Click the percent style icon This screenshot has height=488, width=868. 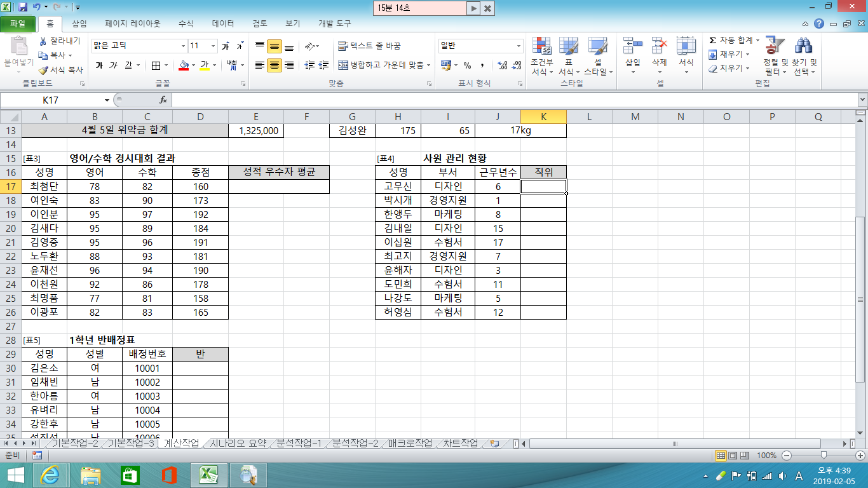click(467, 65)
